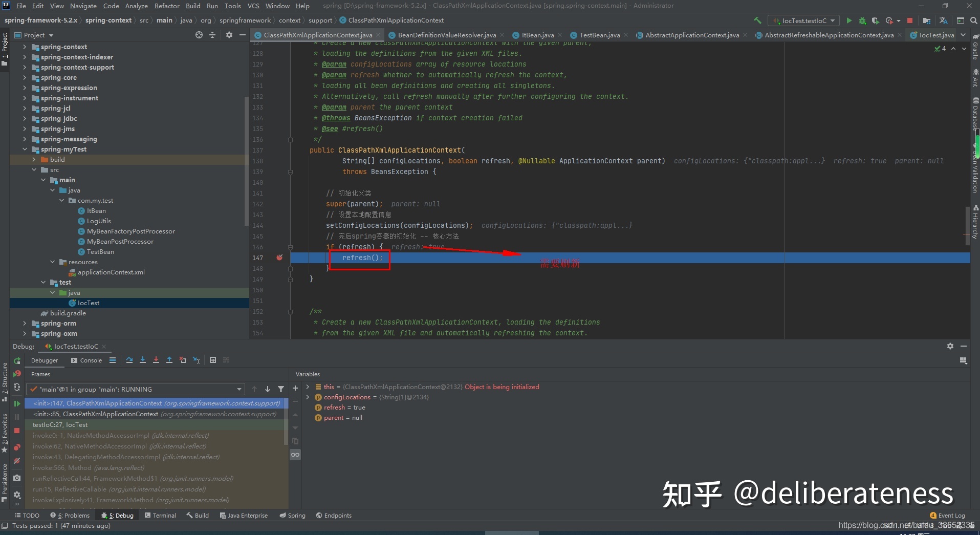The height and width of the screenshot is (535, 980).
Task: Expand 'this' variable in Variables
Action: point(308,387)
